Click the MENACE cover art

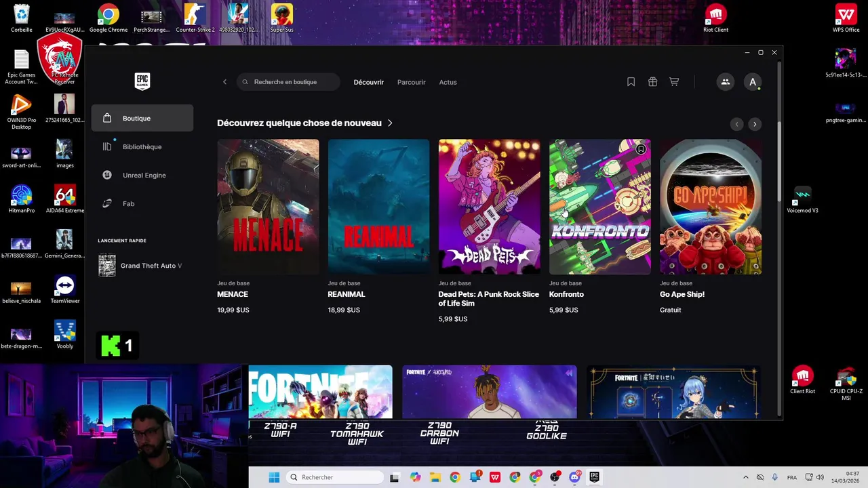268,207
